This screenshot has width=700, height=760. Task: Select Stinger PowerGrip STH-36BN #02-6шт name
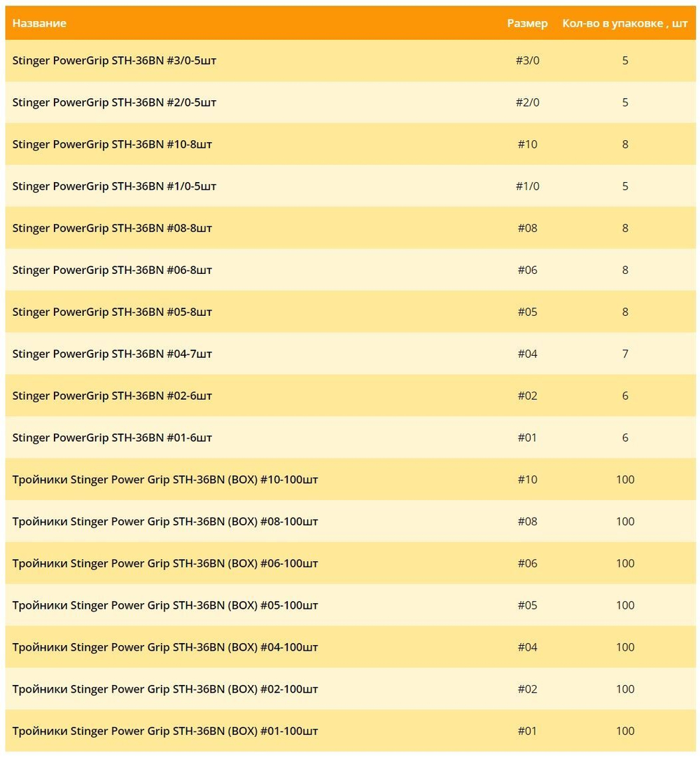pyautogui.click(x=112, y=396)
